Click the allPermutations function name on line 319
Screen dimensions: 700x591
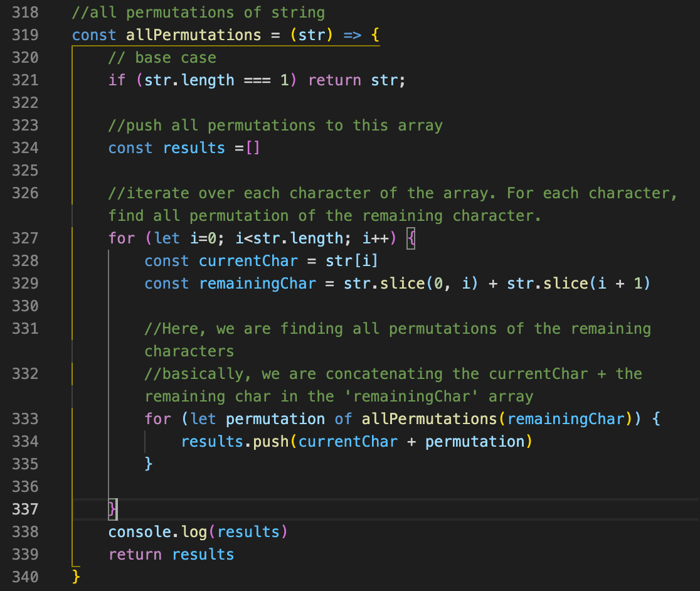click(193, 35)
